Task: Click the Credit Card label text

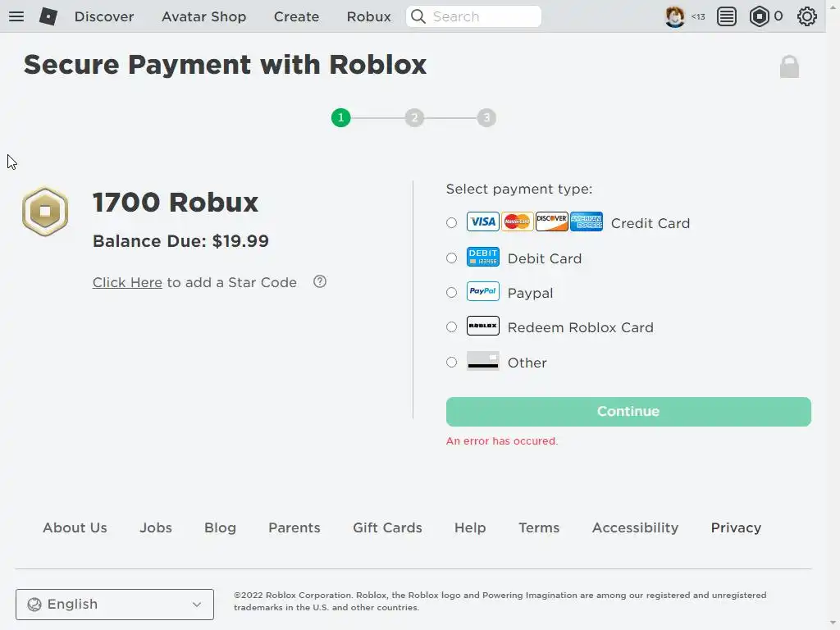Action: 651,223
